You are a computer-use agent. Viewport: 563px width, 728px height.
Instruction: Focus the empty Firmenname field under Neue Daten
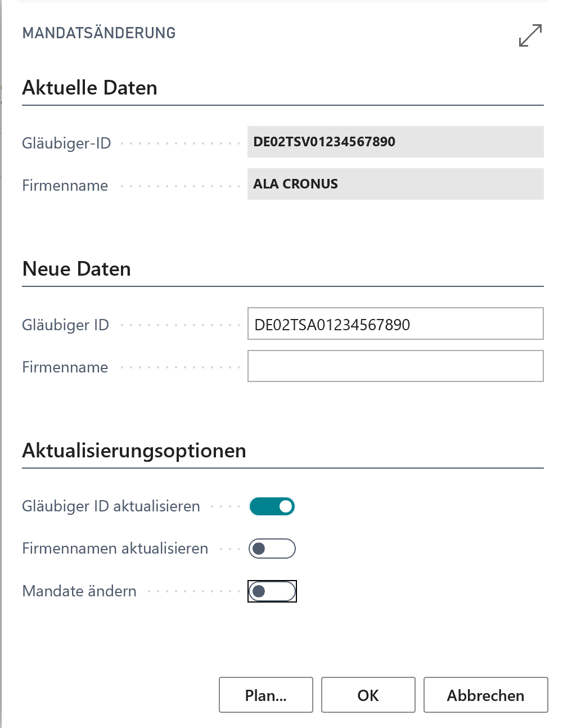coord(395,366)
